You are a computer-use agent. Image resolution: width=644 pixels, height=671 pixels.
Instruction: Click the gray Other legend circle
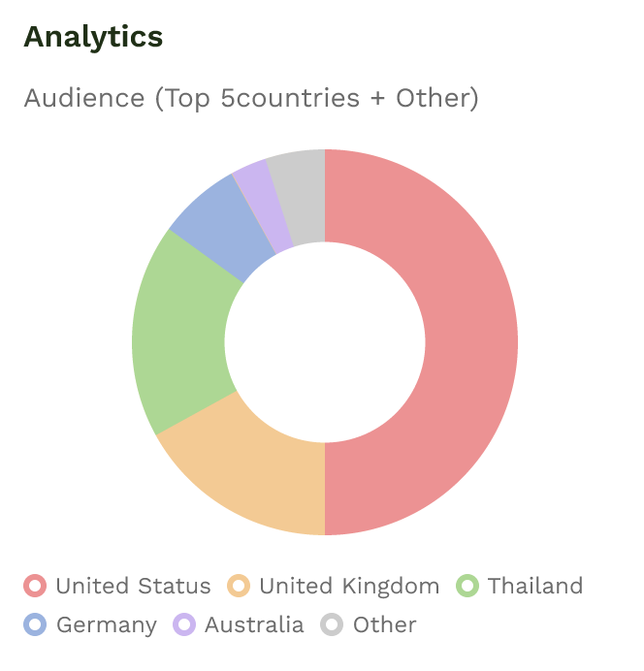(333, 624)
